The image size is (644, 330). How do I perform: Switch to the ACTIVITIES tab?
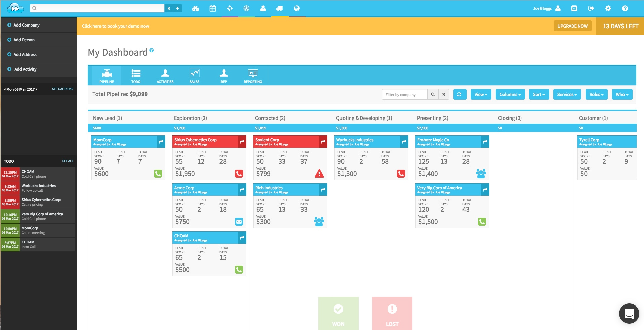pyautogui.click(x=165, y=76)
